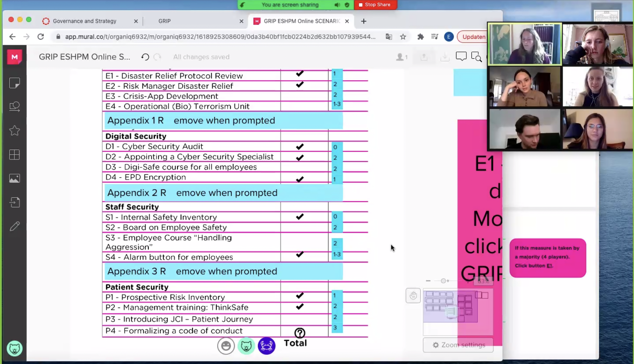Image resolution: width=634 pixels, height=364 pixels.
Task: Open the icons library star tool
Action: [15, 131]
